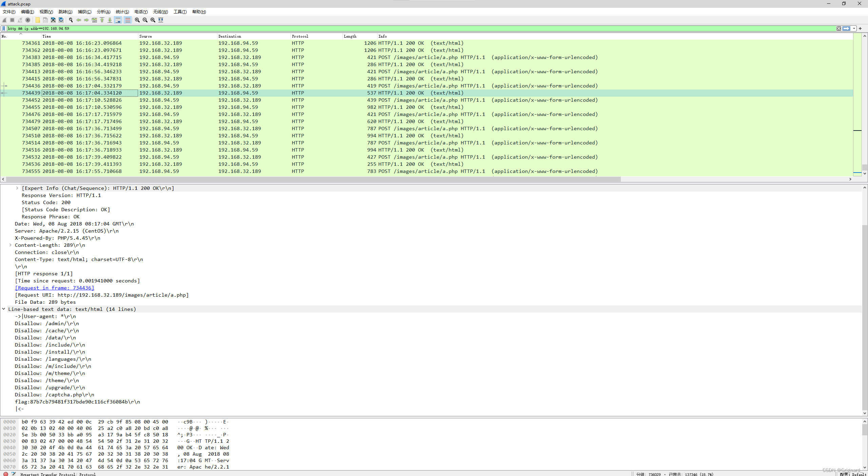This screenshot has height=476, width=868.
Task: Sort by the Protocol column header
Action: 316,36
